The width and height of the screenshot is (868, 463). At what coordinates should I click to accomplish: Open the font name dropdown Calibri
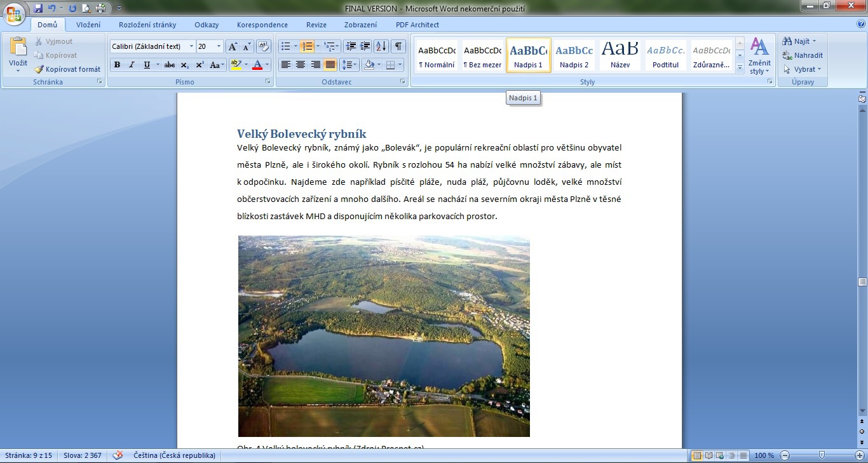(x=191, y=46)
